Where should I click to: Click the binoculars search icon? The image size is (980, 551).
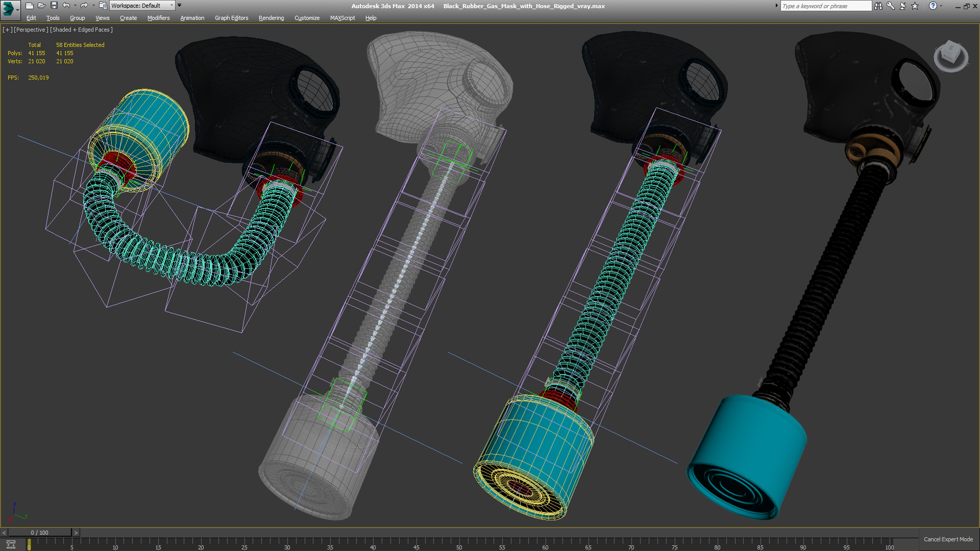(878, 6)
